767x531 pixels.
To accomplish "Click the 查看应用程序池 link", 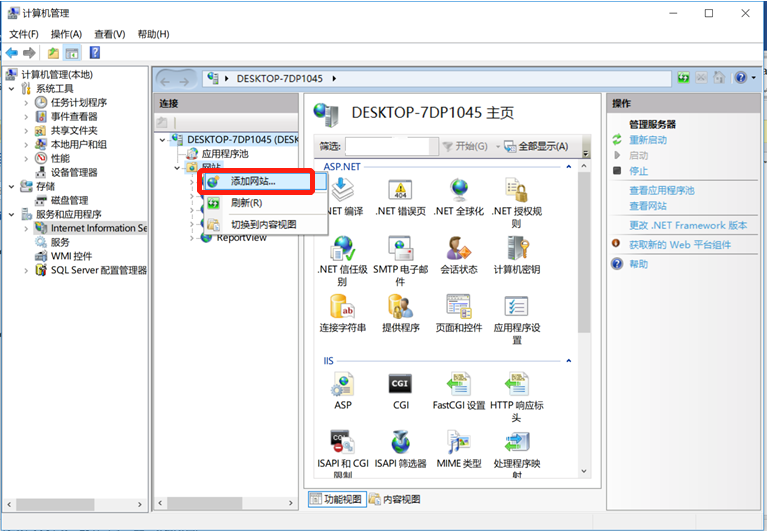I will tap(661, 190).
